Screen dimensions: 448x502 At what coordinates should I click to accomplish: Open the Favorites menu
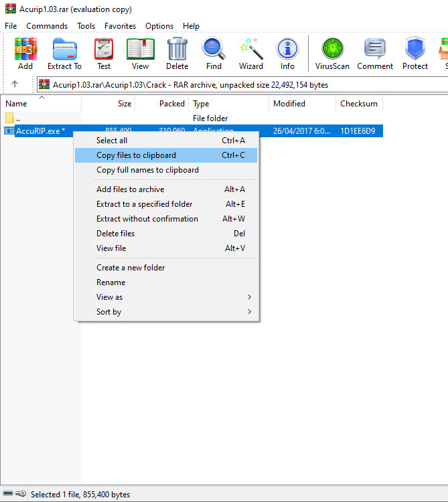pos(120,26)
